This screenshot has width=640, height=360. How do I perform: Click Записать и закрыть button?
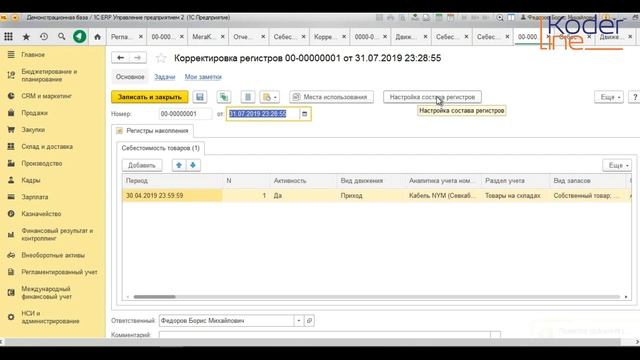[x=150, y=97]
